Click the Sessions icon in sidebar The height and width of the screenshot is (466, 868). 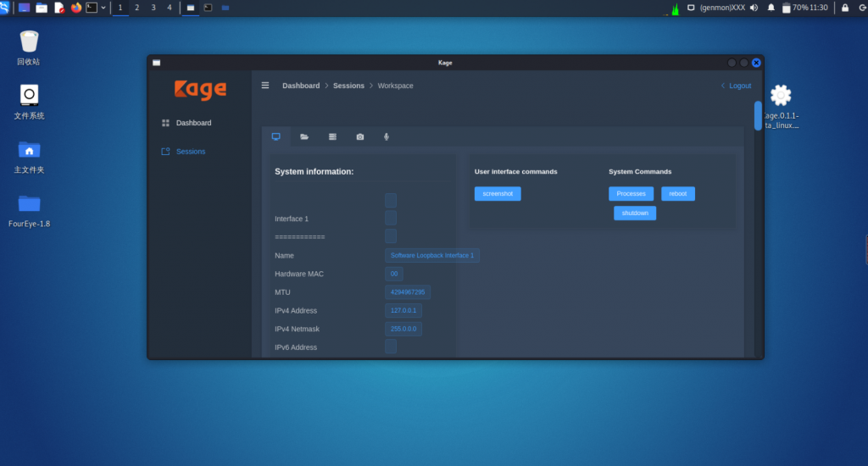point(165,151)
